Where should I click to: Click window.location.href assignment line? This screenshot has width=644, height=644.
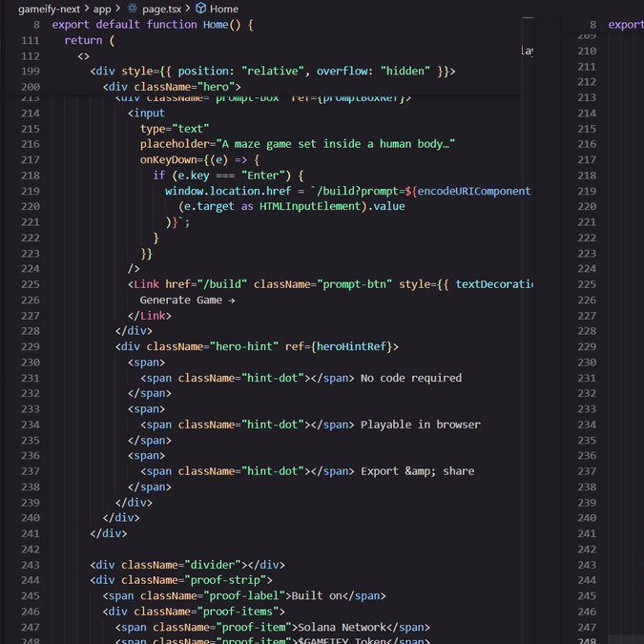click(347, 192)
